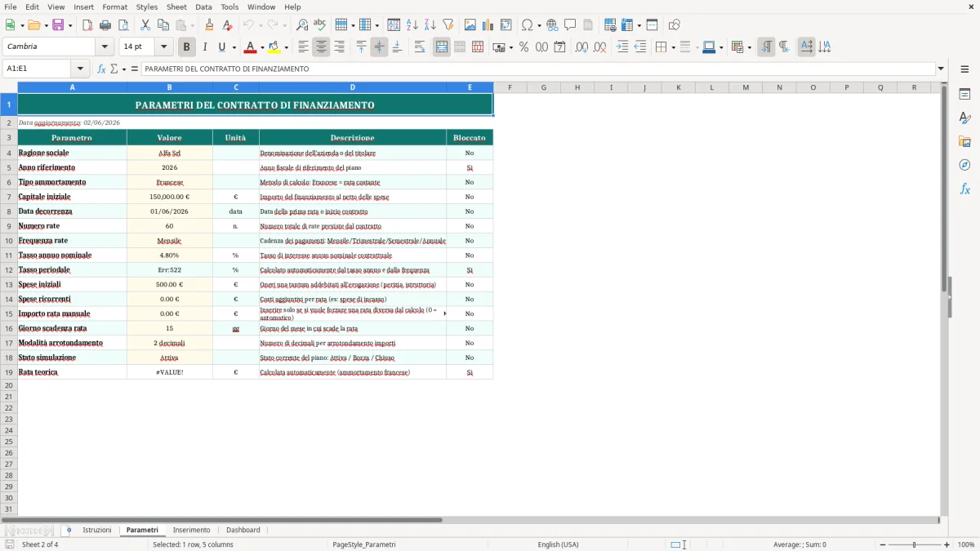Run the spelling check
Image resolution: width=980 pixels, height=551 pixels.
pyautogui.click(x=320, y=25)
